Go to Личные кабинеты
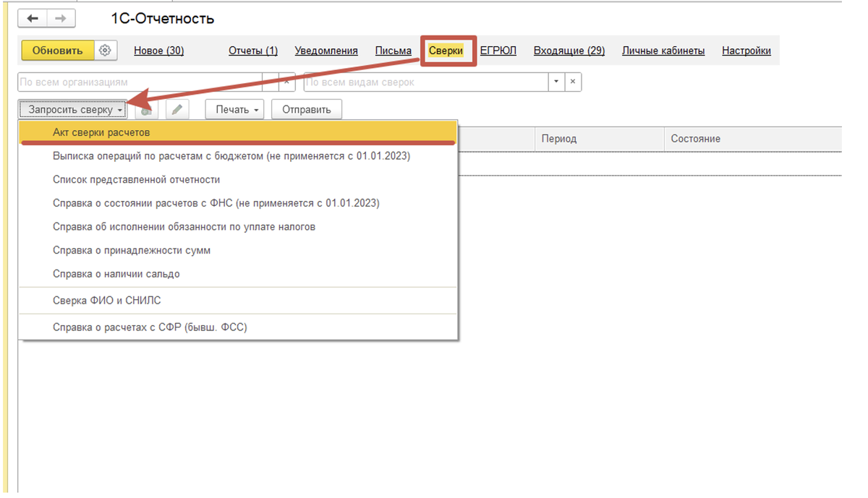This screenshot has height=498, width=868. point(663,51)
